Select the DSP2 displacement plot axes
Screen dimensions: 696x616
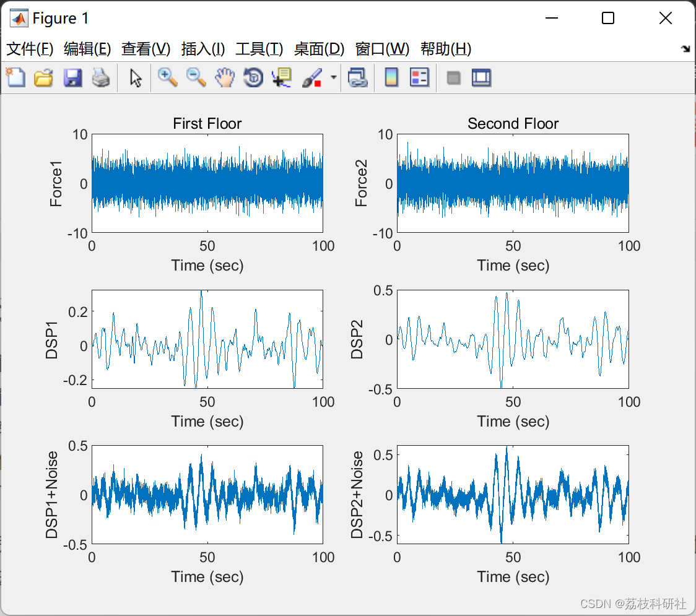513,339
